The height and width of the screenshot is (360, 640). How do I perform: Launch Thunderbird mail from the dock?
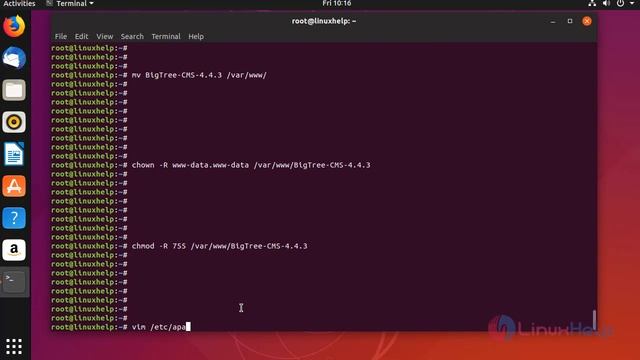14,58
